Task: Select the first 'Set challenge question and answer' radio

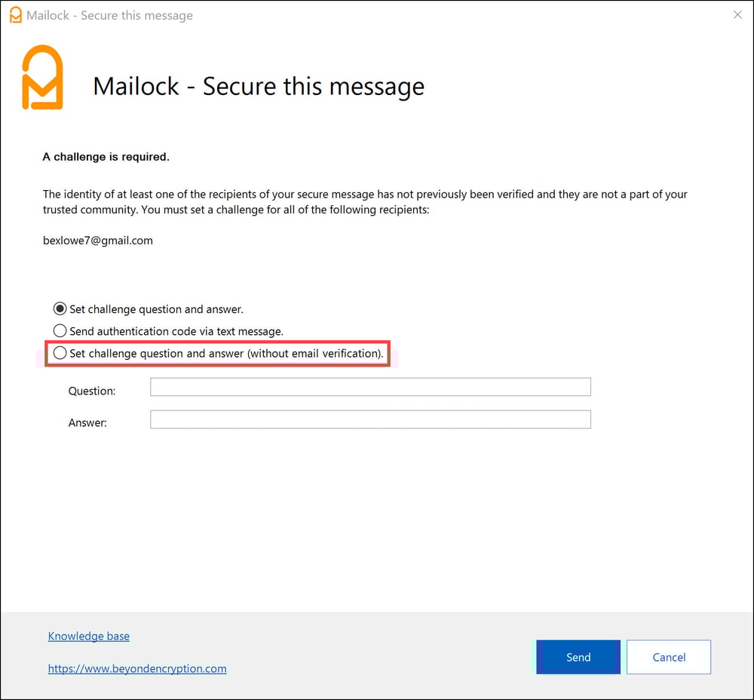Action: coord(60,309)
